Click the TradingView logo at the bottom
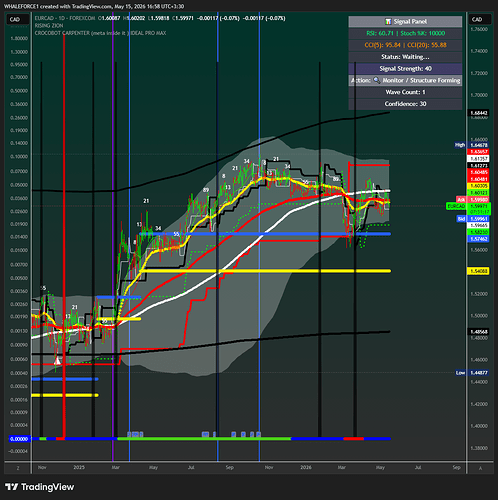The image size is (498, 500). (x=39, y=487)
